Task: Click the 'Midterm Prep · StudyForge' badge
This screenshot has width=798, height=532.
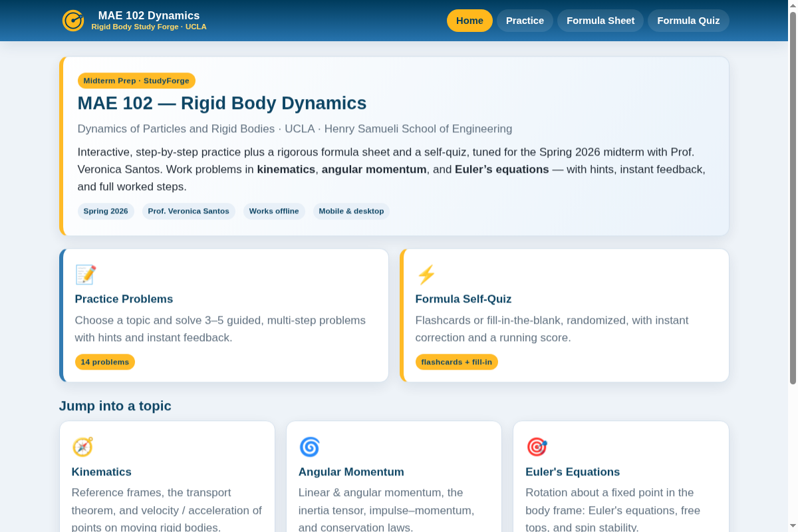Action: coord(136,80)
